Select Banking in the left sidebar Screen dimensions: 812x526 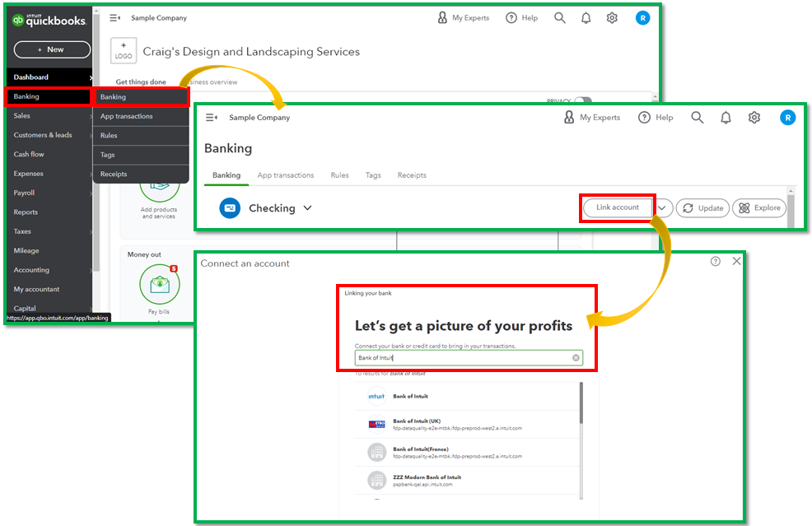point(48,97)
